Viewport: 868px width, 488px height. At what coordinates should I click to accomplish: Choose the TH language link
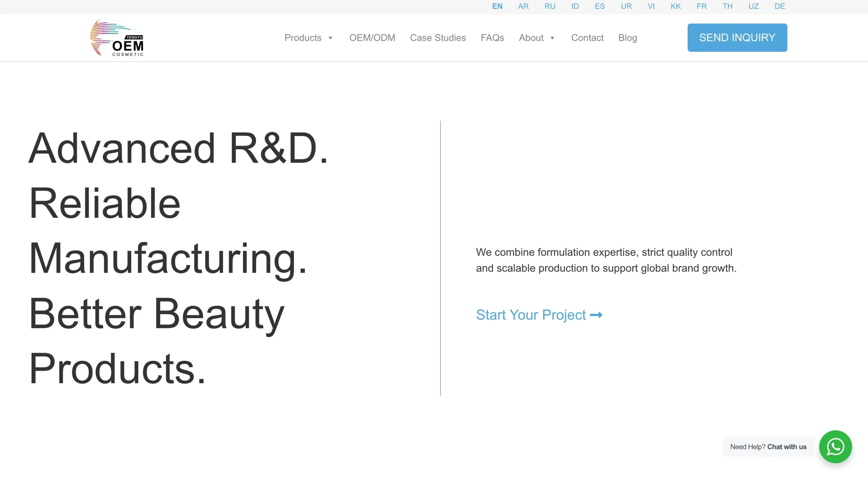pyautogui.click(x=727, y=6)
